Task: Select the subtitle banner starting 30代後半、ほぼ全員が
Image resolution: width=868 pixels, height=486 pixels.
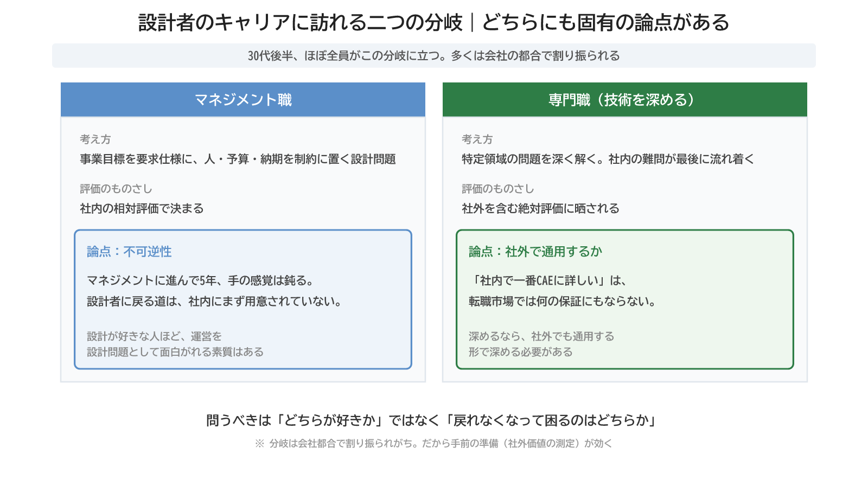Action: click(x=434, y=56)
